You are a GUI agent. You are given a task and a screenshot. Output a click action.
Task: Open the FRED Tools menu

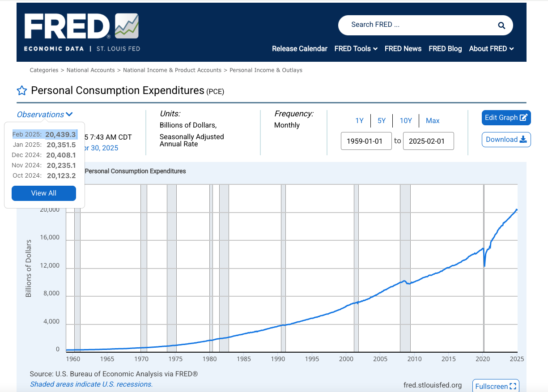tap(356, 49)
